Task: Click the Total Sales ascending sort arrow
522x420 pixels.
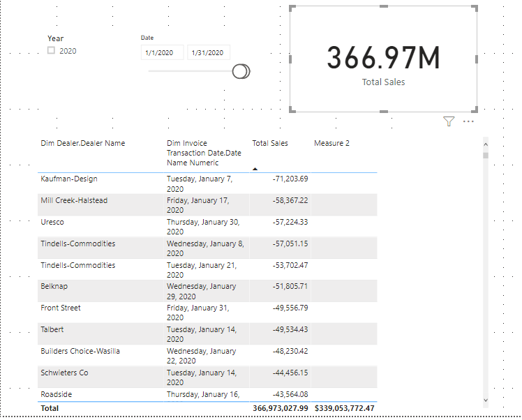Action: [x=255, y=169]
